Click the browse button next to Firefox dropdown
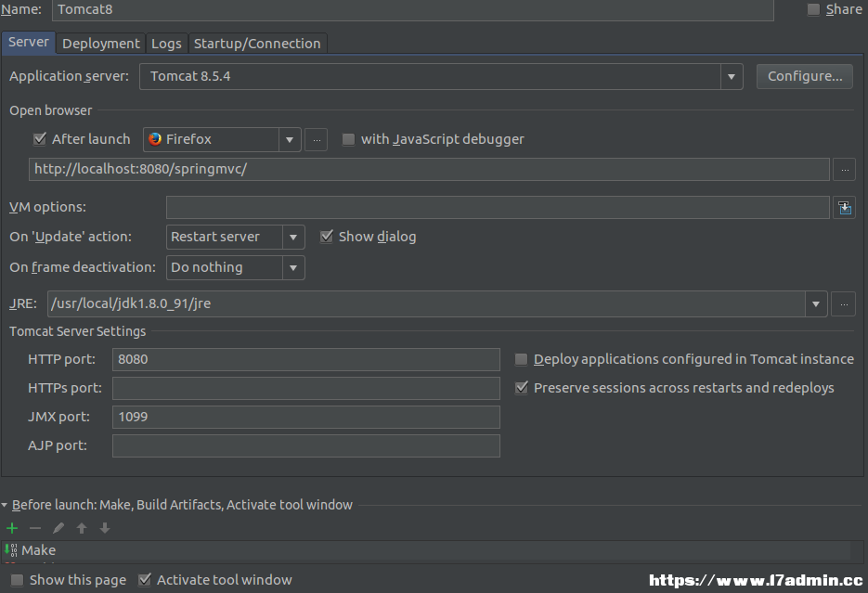Image resolution: width=868 pixels, height=593 pixels. point(316,140)
